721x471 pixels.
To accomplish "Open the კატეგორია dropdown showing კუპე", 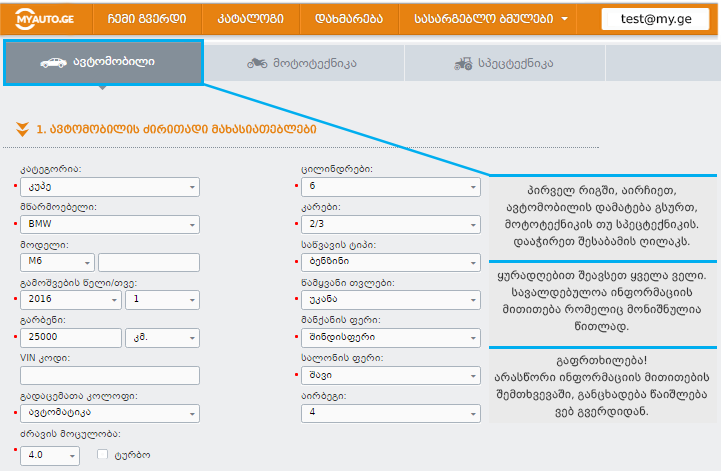I will coord(110,187).
